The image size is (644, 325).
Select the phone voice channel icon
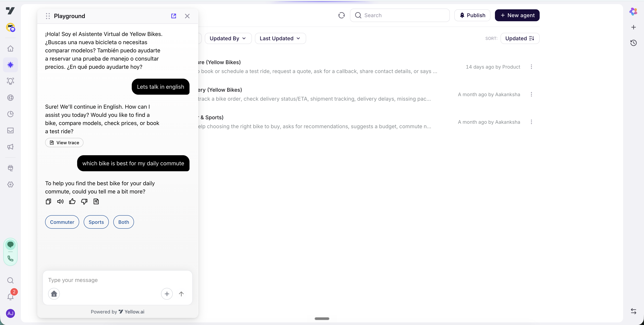(10, 258)
